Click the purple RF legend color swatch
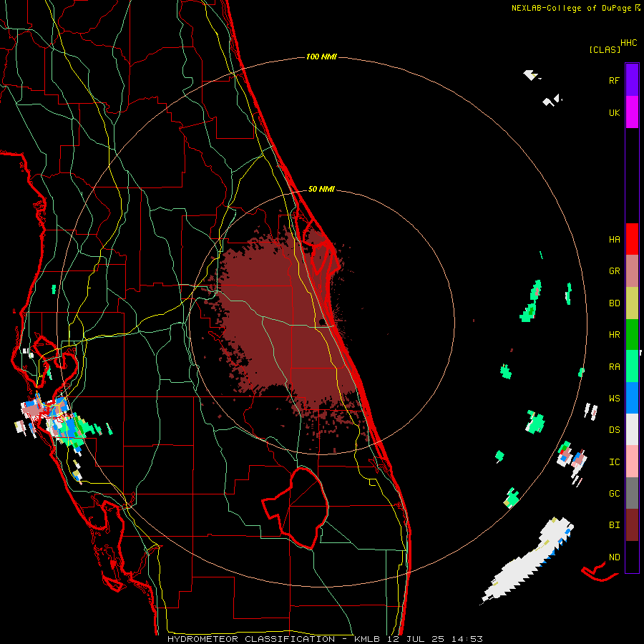Screen dimensions: 644x644 [632, 80]
